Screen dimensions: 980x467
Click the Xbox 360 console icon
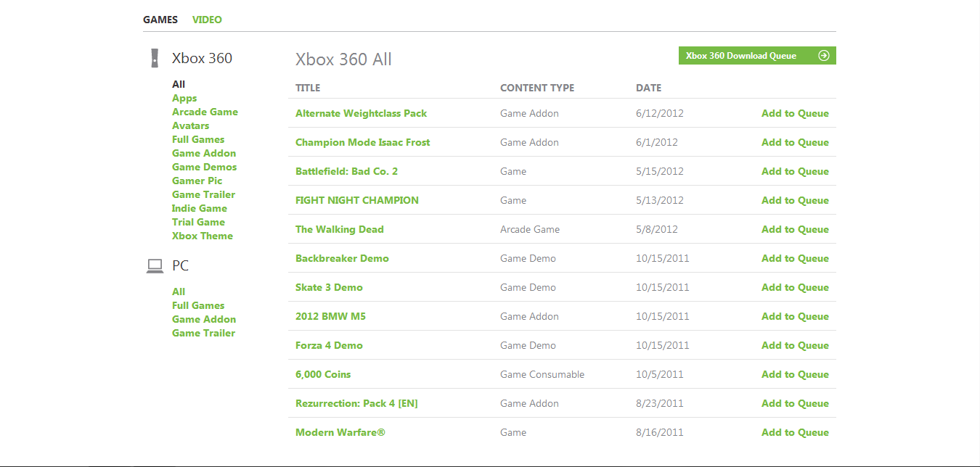click(155, 58)
